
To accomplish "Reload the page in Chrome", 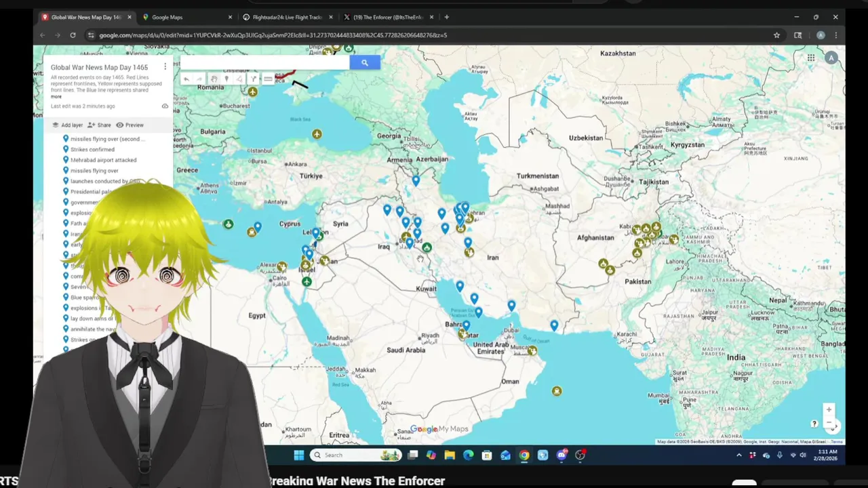I will [x=73, y=35].
